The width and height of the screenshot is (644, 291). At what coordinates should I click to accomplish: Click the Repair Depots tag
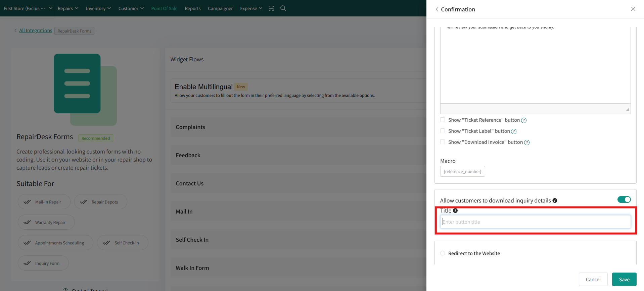100,202
